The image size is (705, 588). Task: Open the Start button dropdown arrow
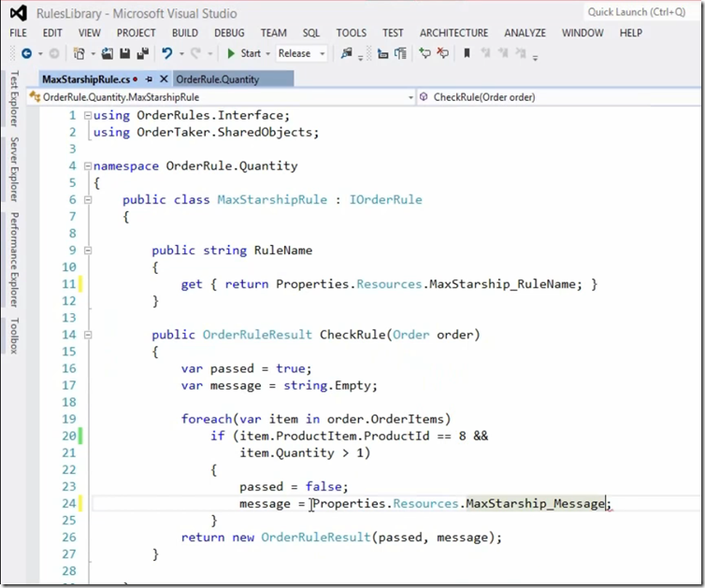[x=268, y=54]
